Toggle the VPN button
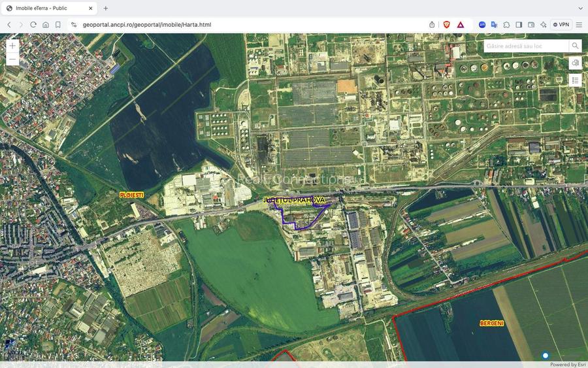 point(561,24)
